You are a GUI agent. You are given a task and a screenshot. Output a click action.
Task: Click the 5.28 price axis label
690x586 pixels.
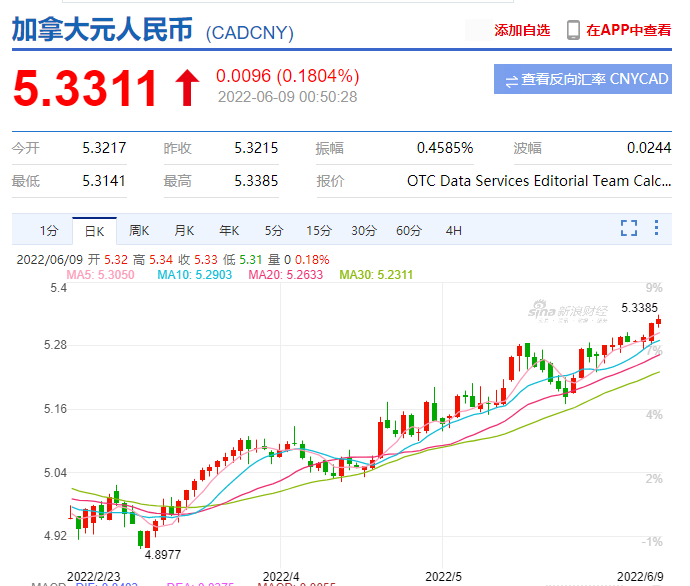tap(55, 345)
